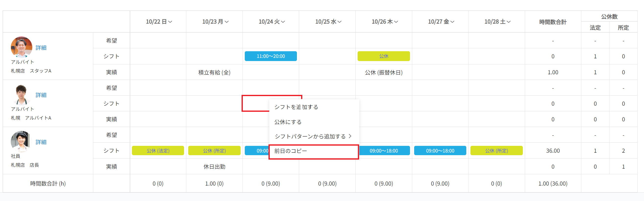Open 詳細 link for スタッフA
The height and width of the screenshot is (201, 644).
(x=41, y=48)
